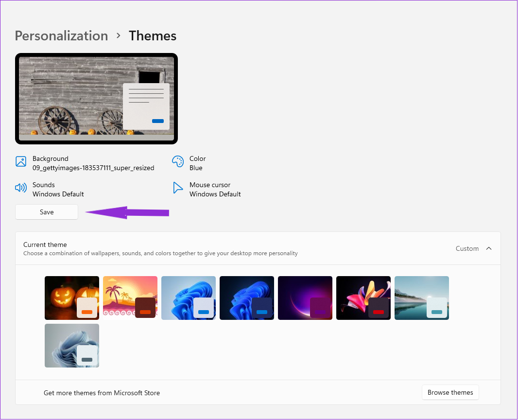Click the desktop theme preview image
The width and height of the screenshot is (518, 420).
click(96, 98)
